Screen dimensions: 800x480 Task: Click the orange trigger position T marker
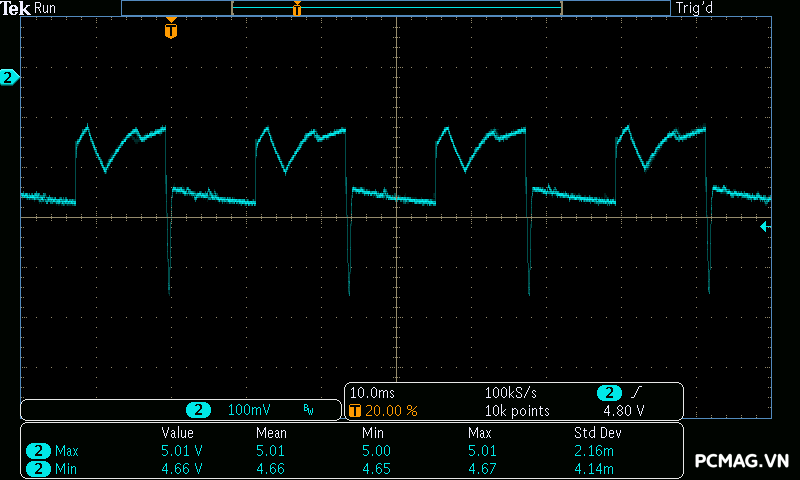coord(171,31)
